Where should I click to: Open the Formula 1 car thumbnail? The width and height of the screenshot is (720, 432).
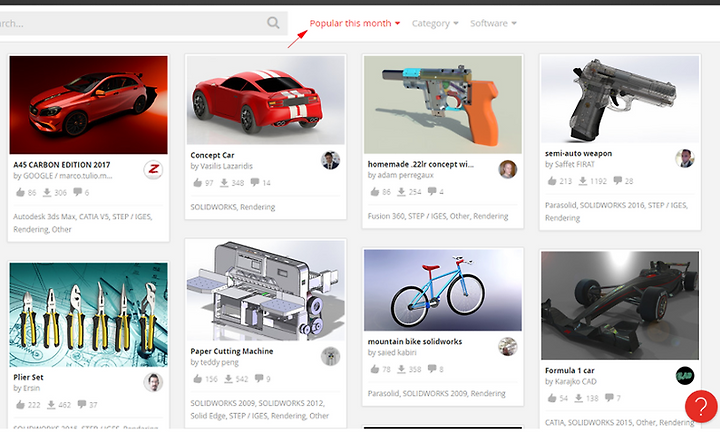pyautogui.click(x=620, y=305)
